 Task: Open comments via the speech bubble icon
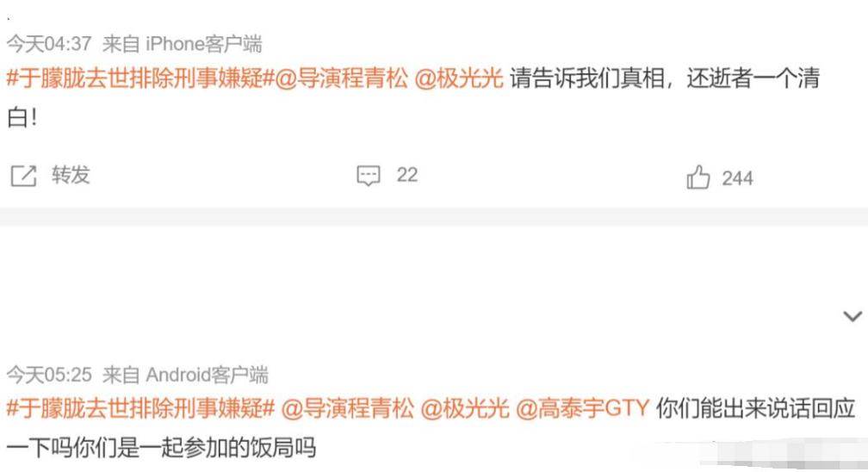tap(369, 176)
